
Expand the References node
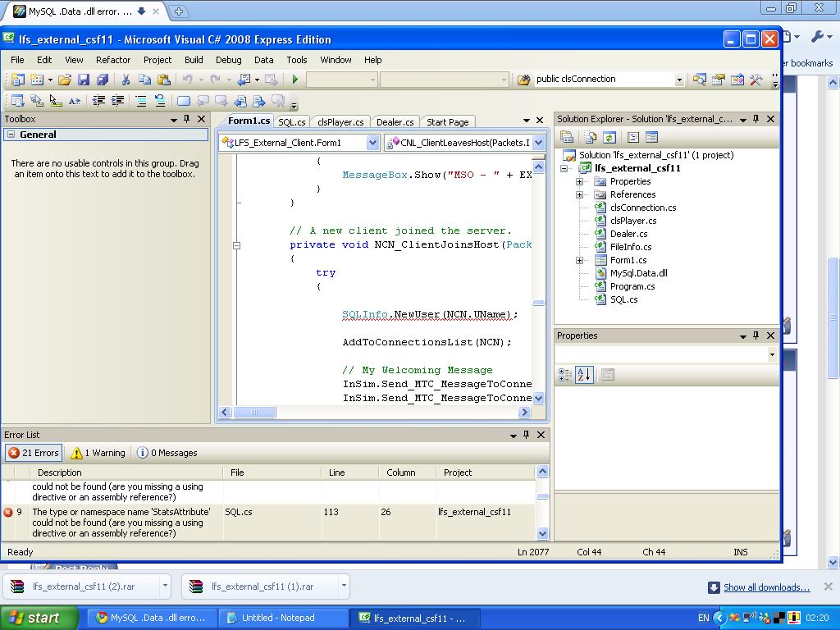coord(579,194)
